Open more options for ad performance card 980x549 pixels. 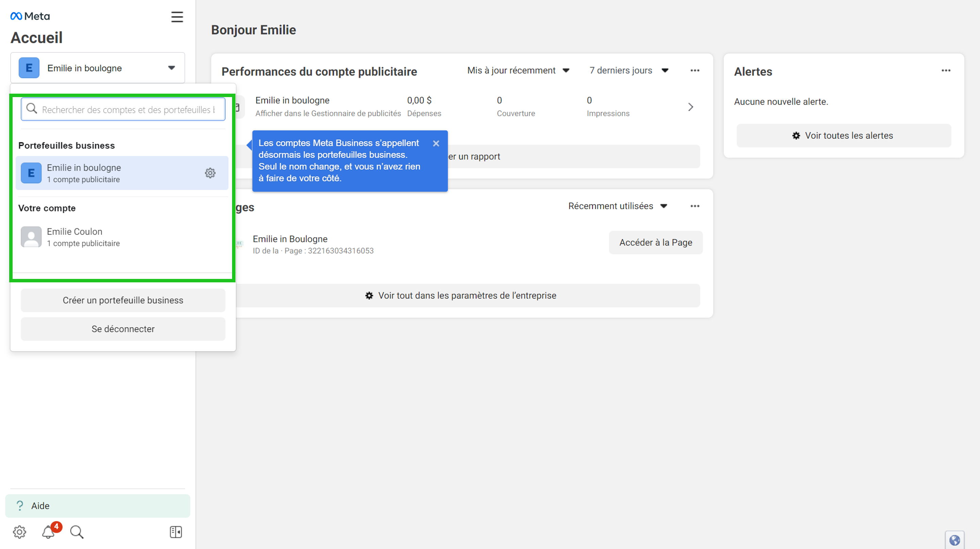pos(695,70)
